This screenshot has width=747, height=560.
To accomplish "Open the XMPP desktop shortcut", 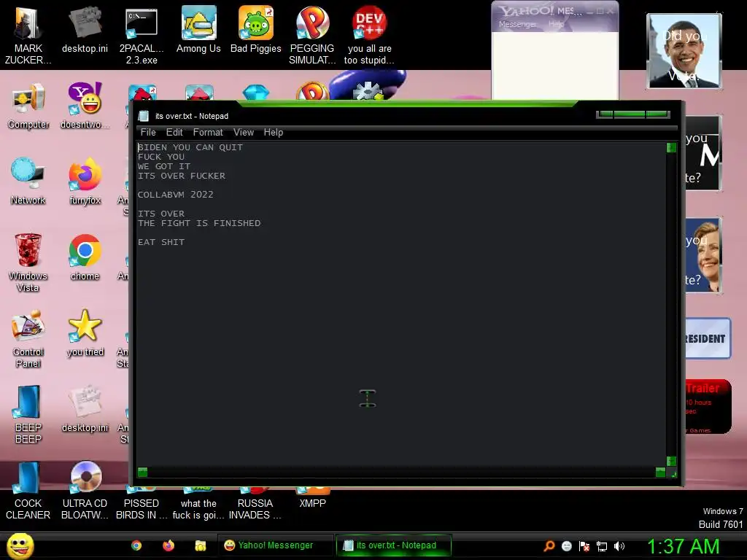I will pyautogui.click(x=312, y=498).
